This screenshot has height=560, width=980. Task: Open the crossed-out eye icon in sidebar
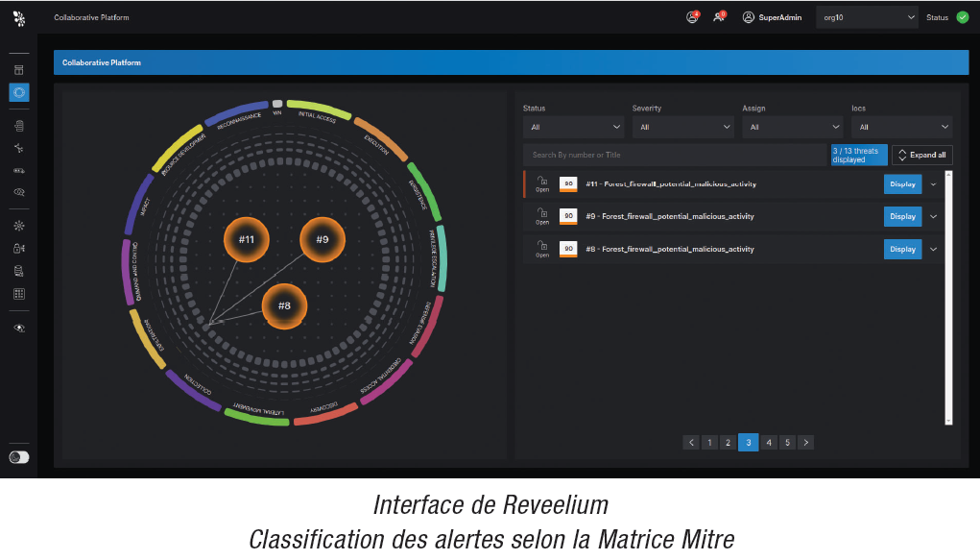(x=19, y=192)
